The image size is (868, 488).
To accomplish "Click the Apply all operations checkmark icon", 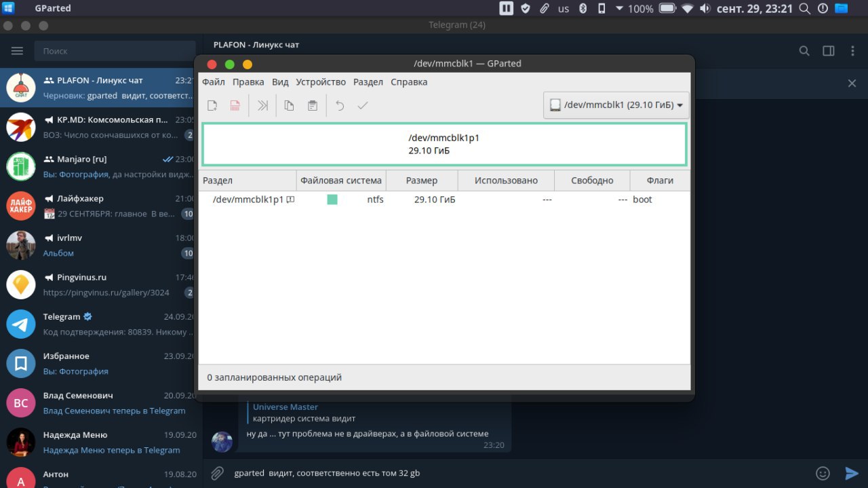I will [x=362, y=105].
